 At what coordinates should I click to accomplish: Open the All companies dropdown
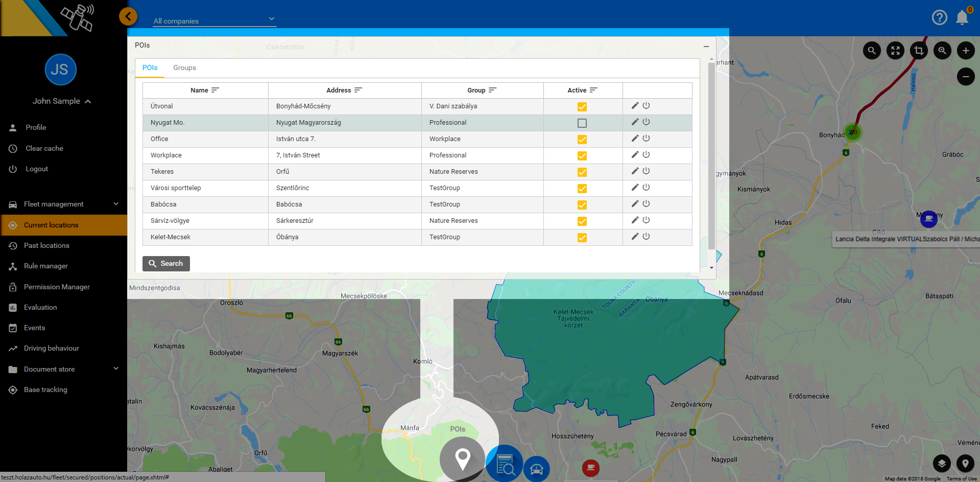[214, 21]
